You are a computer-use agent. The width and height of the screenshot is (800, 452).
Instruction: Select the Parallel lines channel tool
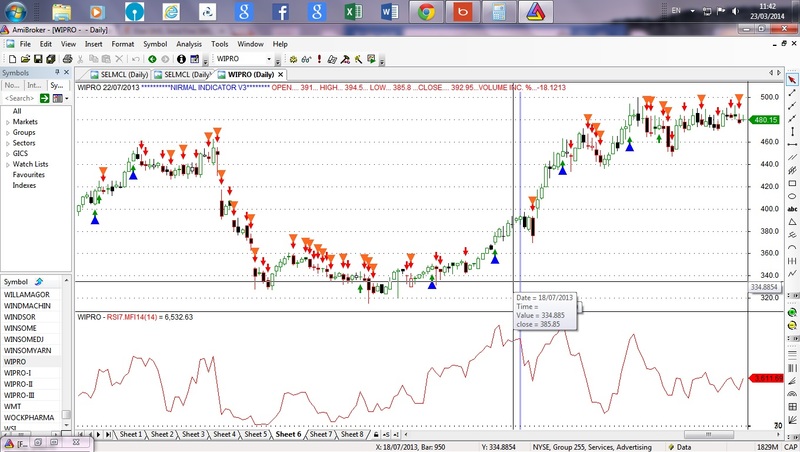(792, 158)
